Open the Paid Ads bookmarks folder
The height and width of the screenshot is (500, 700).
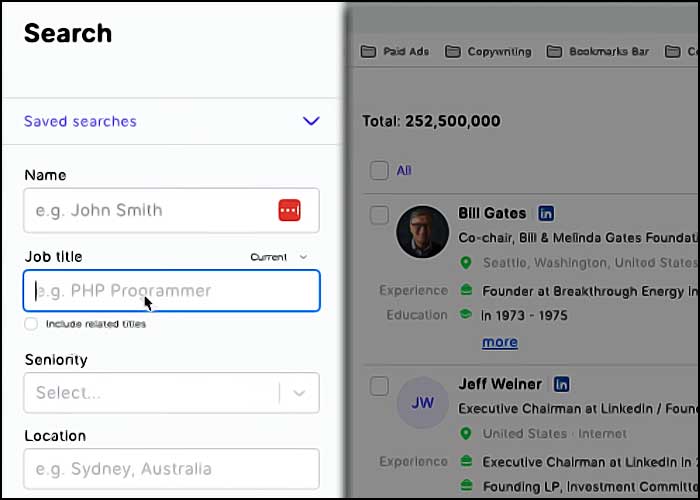(x=395, y=52)
